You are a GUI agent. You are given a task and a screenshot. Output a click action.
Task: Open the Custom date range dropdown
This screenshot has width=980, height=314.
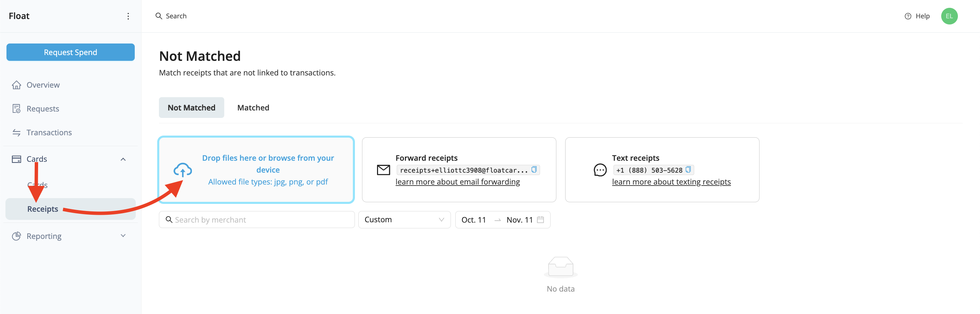click(x=404, y=220)
